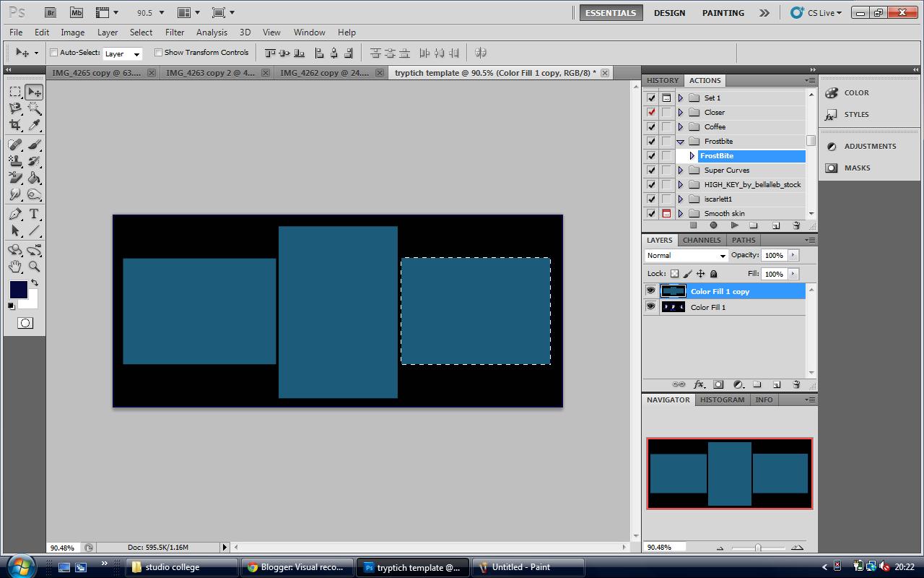Select the Zoom tool
924x578 pixels.
[33, 266]
